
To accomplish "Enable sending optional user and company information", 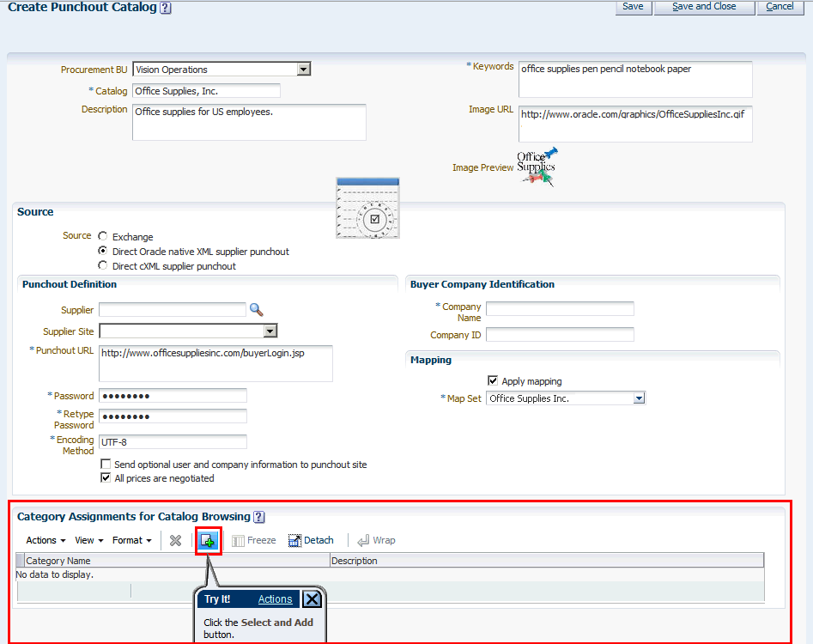I will (x=106, y=464).
